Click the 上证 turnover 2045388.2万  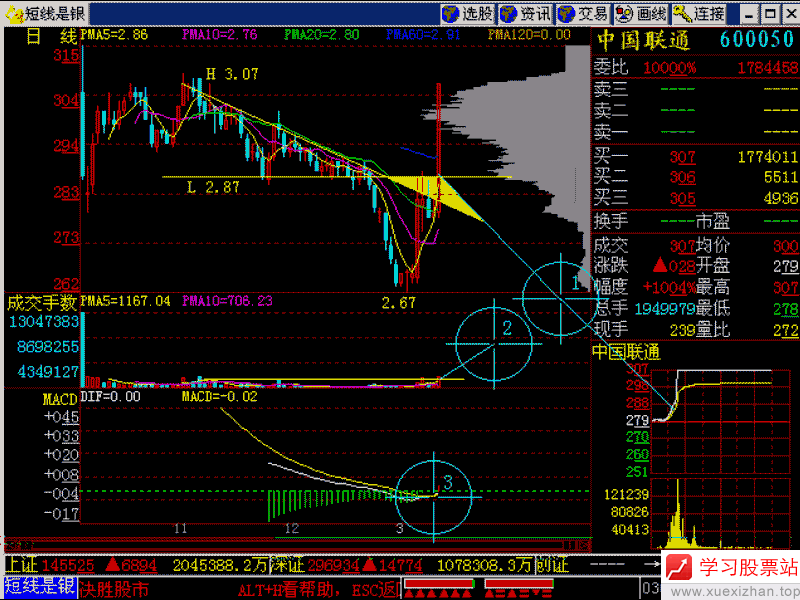tap(220, 565)
